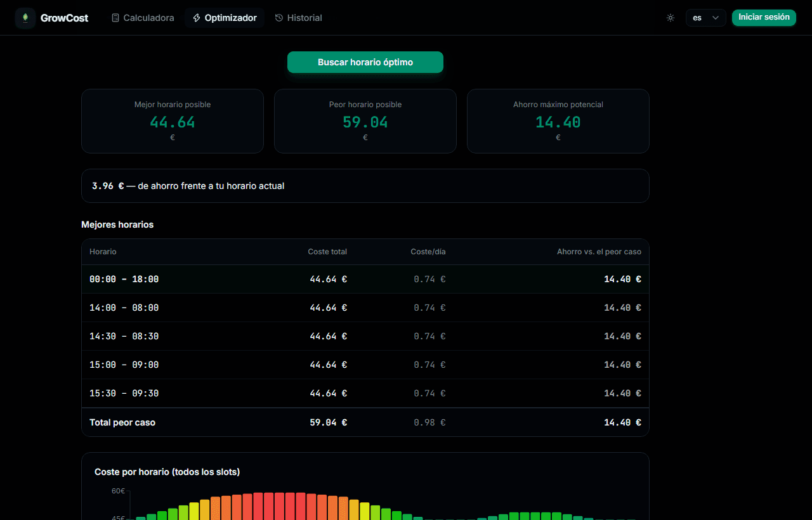Click the GrowCost brand name
The height and width of the screenshot is (520, 812).
point(64,18)
